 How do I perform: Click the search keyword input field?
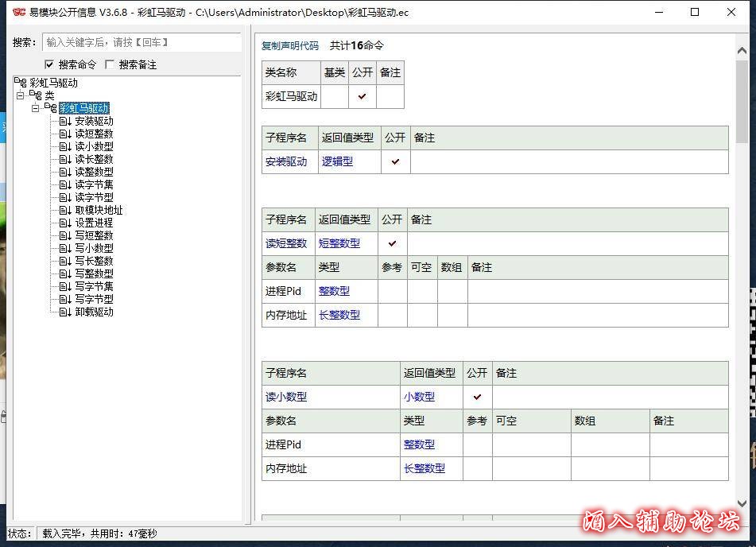point(141,43)
